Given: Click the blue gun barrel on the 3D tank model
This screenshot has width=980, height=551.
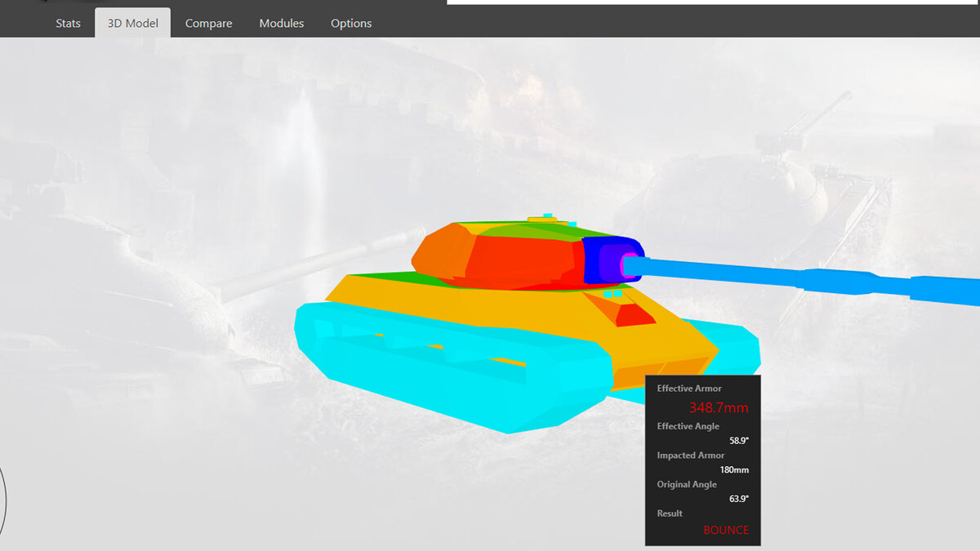Looking at the screenshot, I should pos(800,278).
